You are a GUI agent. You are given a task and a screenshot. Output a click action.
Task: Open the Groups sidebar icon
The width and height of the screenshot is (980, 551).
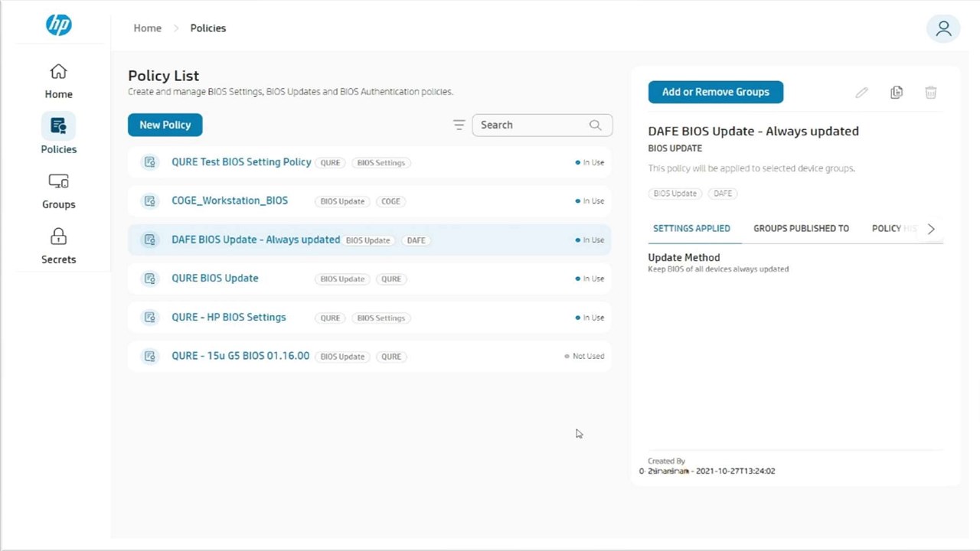click(58, 182)
